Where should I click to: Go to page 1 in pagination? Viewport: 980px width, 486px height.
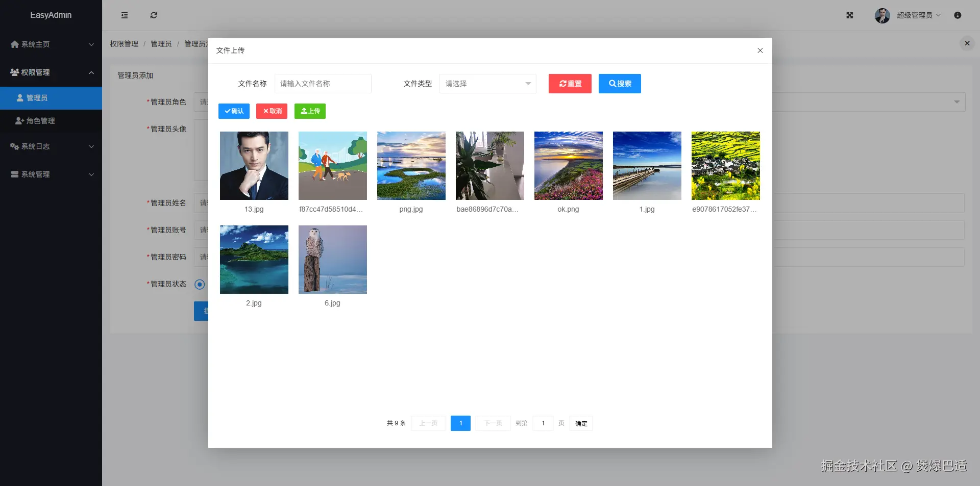[x=460, y=423]
